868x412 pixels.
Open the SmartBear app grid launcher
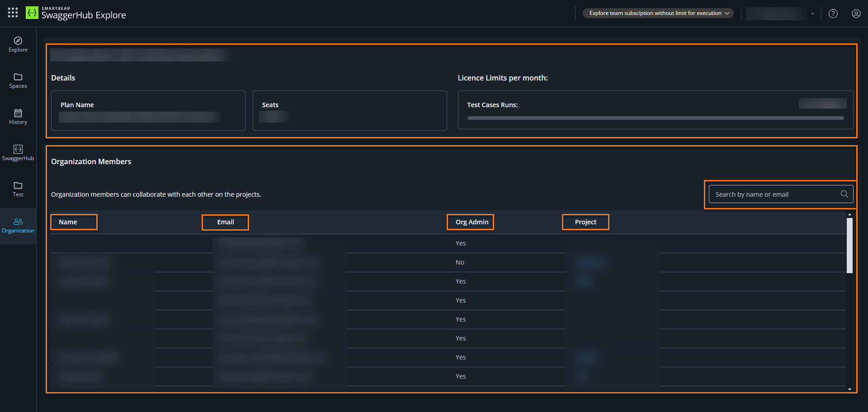tap(13, 13)
